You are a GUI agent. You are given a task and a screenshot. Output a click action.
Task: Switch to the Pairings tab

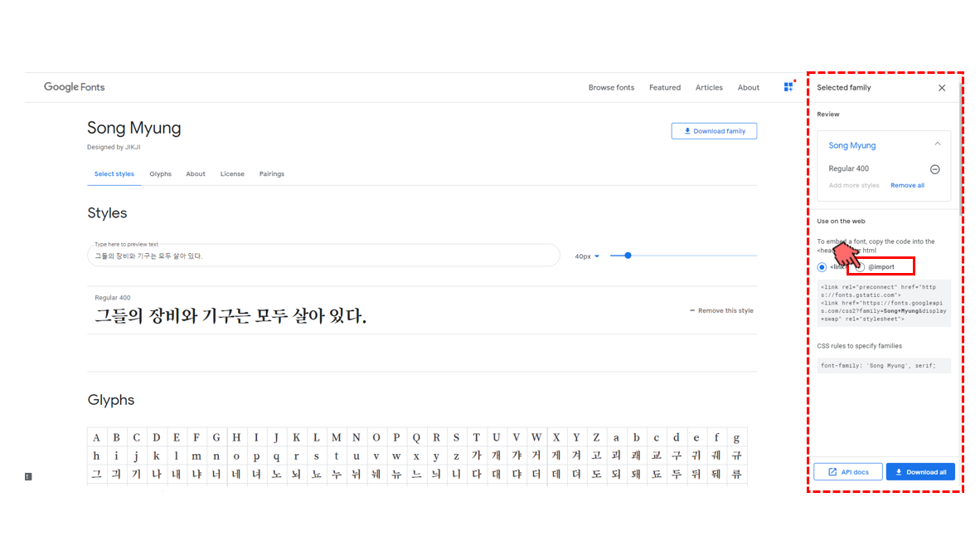(271, 174)
